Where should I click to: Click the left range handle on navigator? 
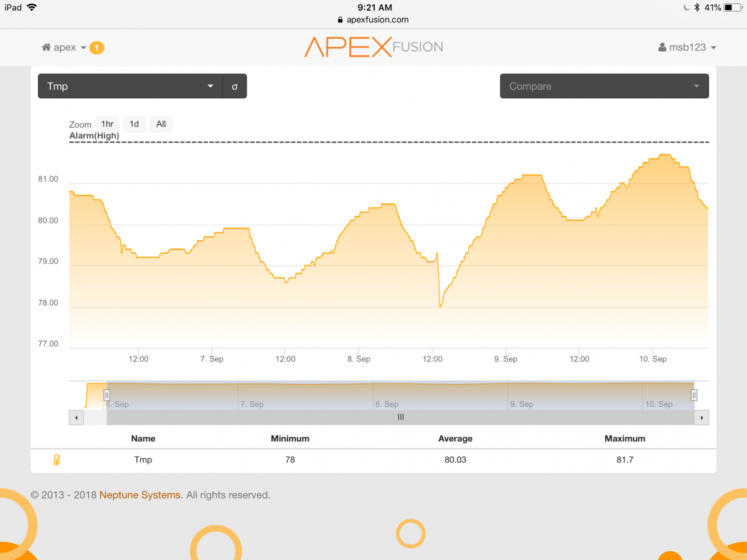(106, 394)
